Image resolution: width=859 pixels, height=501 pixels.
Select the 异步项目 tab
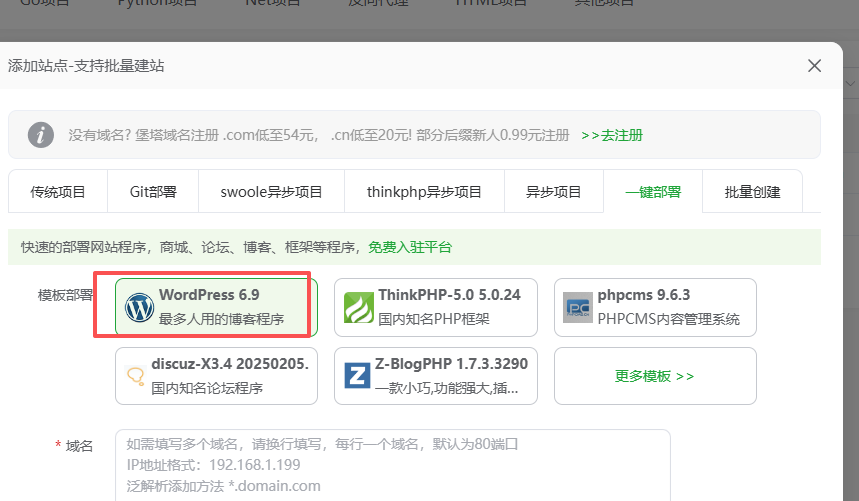point(553,192)
